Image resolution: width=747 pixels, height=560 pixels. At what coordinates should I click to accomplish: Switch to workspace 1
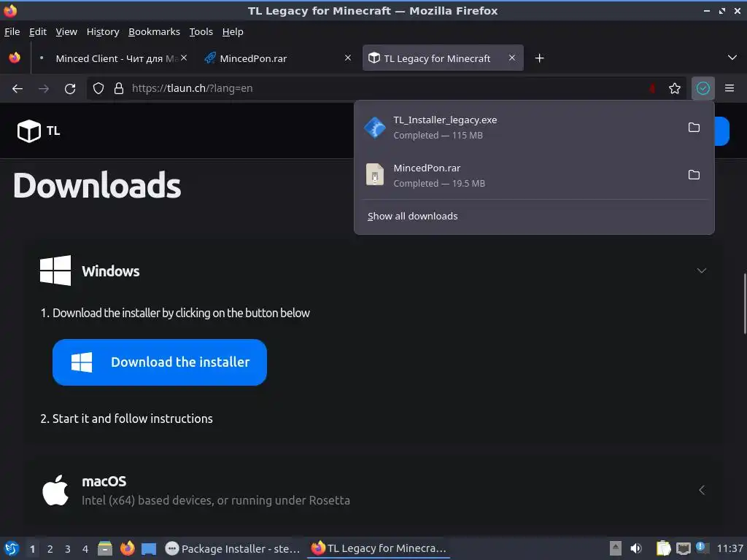[32, 549]
